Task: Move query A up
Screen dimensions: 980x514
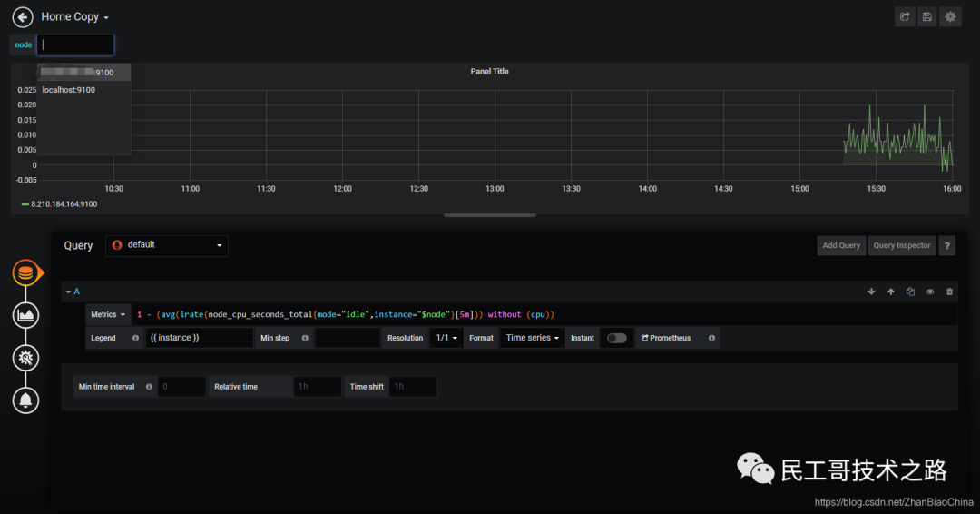Action: point(891,292)
